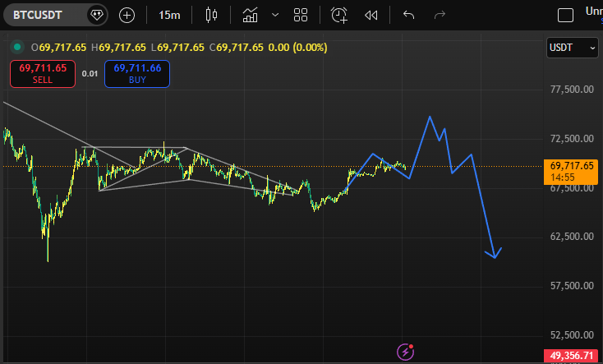Click the orange 69,717.65 current price label
The width and height of the screenshot is (603, 364).
click(x=571, y=172)
